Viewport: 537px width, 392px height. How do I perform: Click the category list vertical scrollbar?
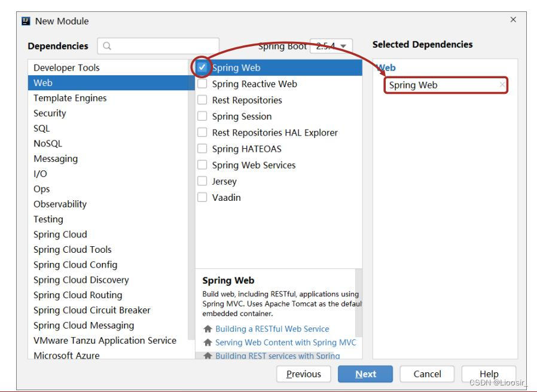[191, 200]
